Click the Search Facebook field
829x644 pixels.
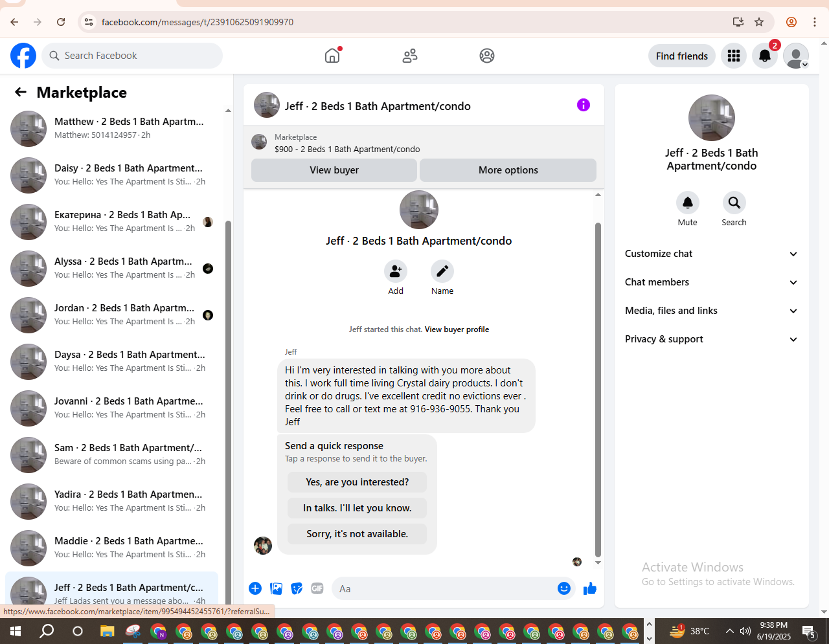click(x=132, y=56)
